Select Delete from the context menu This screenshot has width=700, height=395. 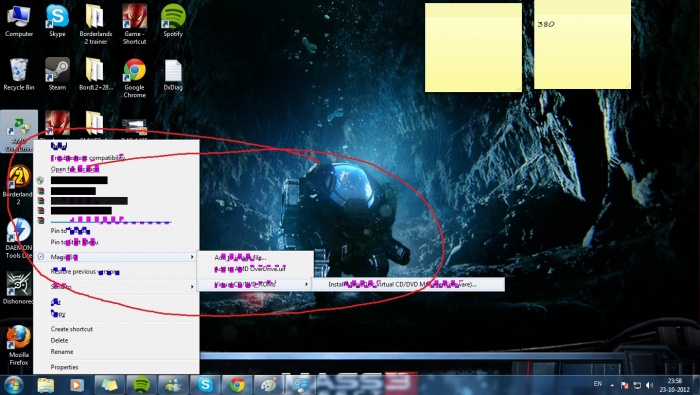pyautogui.click(x=59, y=341)
